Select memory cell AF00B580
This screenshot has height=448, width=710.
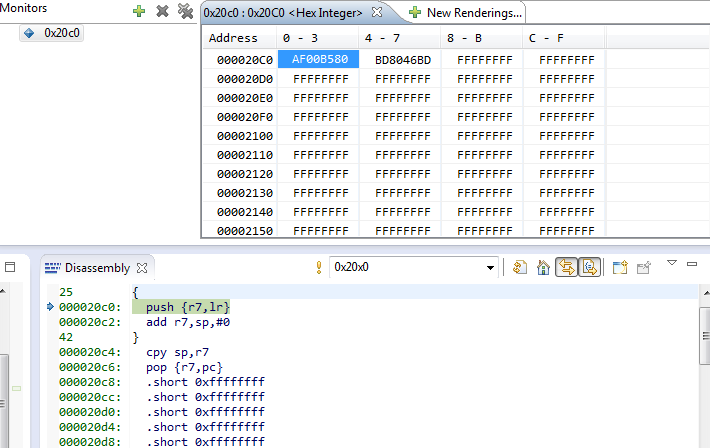[319, 59]
